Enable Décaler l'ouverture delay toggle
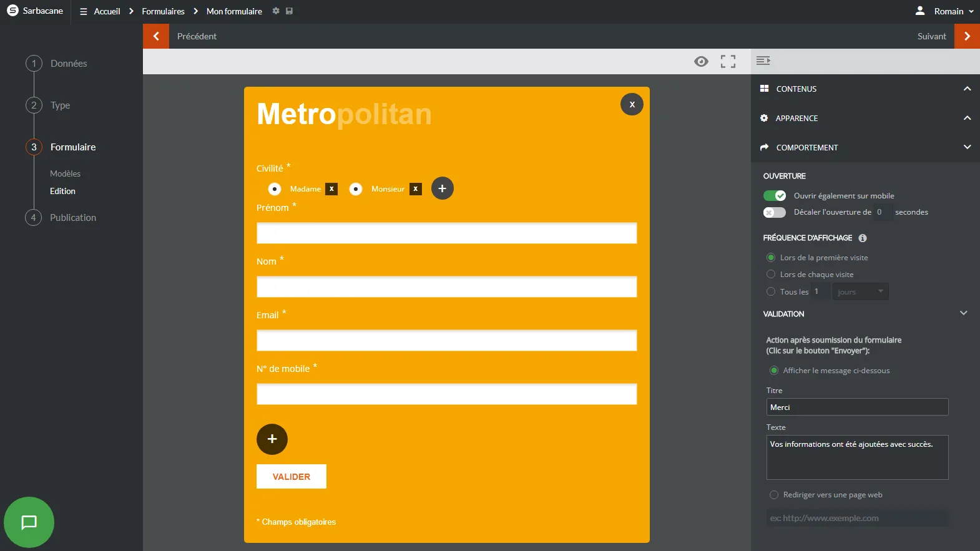 [774, 212]
